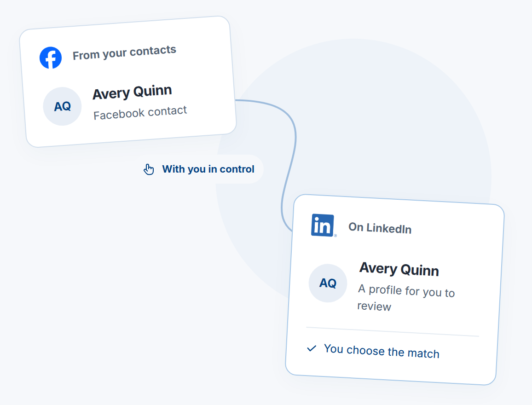Click Avery Quinn name in Facebook card
The height and width of the screenshot is (405, 532).
click(132, 92)
